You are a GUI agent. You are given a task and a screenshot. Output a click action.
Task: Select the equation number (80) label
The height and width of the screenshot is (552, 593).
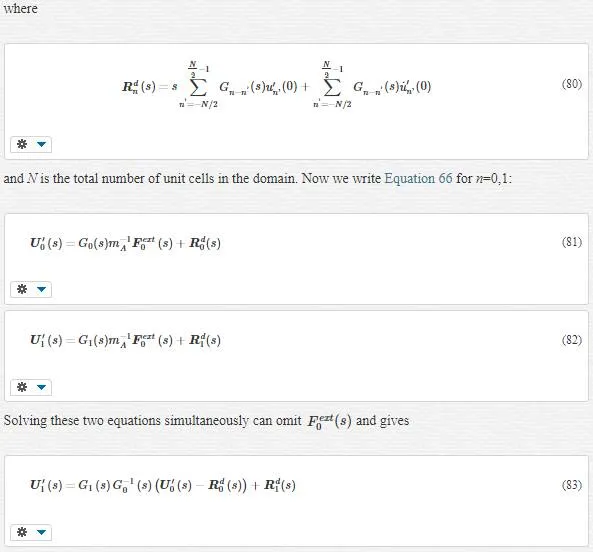(572, 84)
